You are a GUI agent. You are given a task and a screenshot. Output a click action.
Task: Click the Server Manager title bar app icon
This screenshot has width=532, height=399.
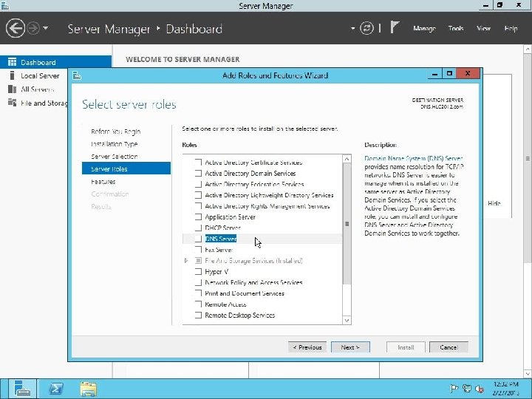4,5
